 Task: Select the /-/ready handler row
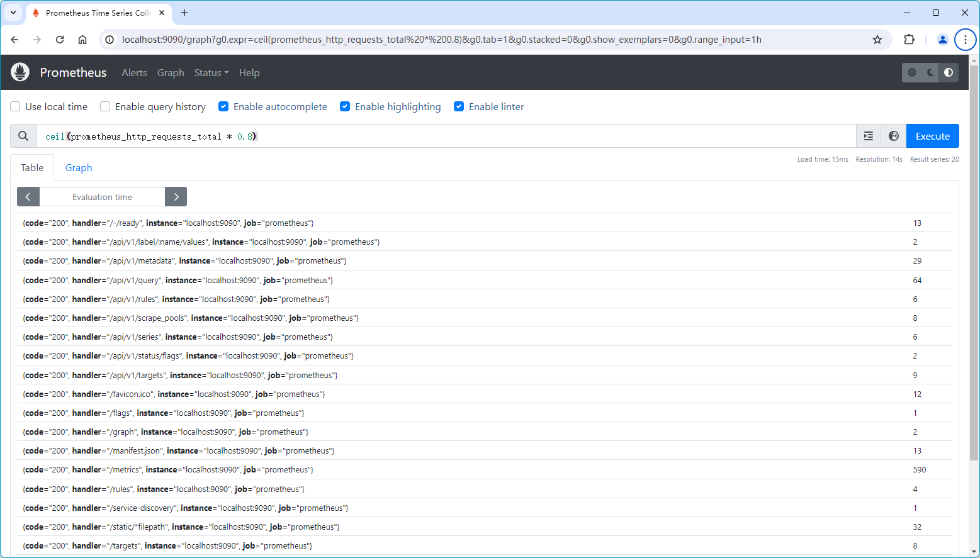coord(485,223)
